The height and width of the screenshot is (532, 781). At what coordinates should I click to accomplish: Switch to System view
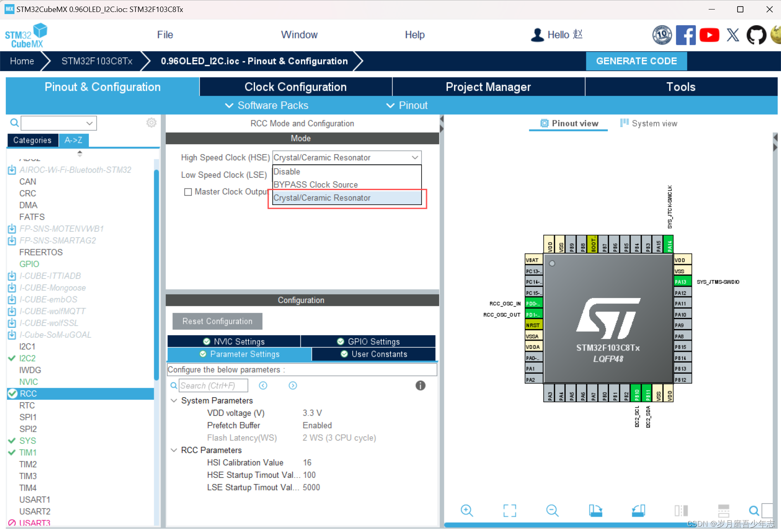[x=648, y=123]
